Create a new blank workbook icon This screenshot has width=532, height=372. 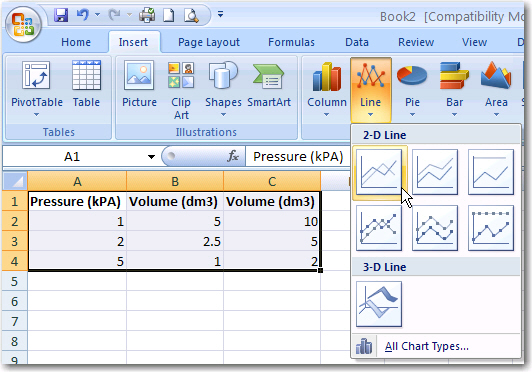169,15
